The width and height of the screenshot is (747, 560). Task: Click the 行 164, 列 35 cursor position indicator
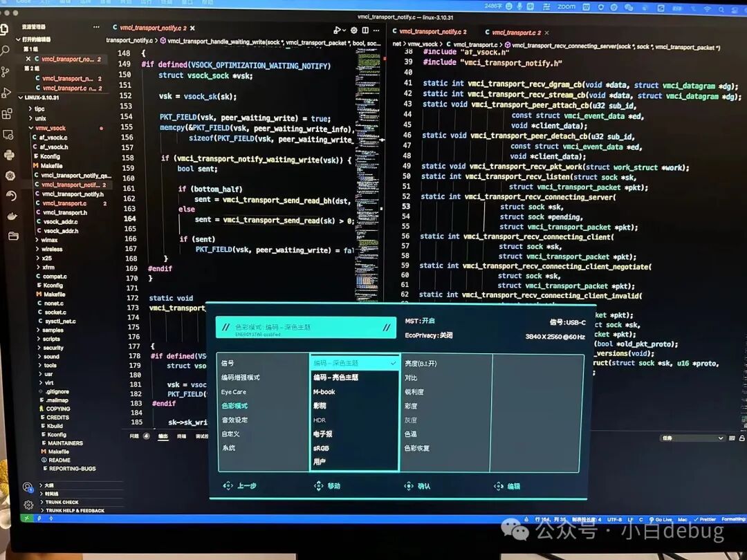[x=551, y=519]
